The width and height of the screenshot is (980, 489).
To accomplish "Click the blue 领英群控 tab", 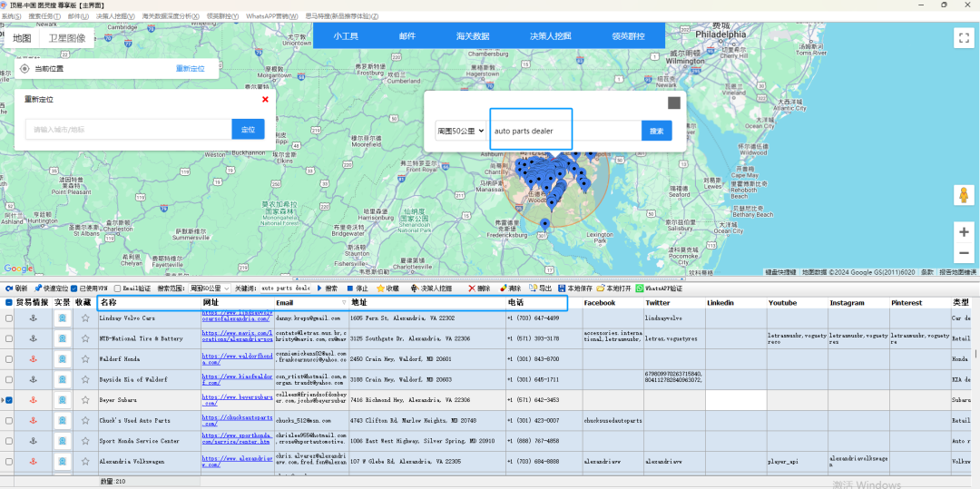I will [629, 36].
